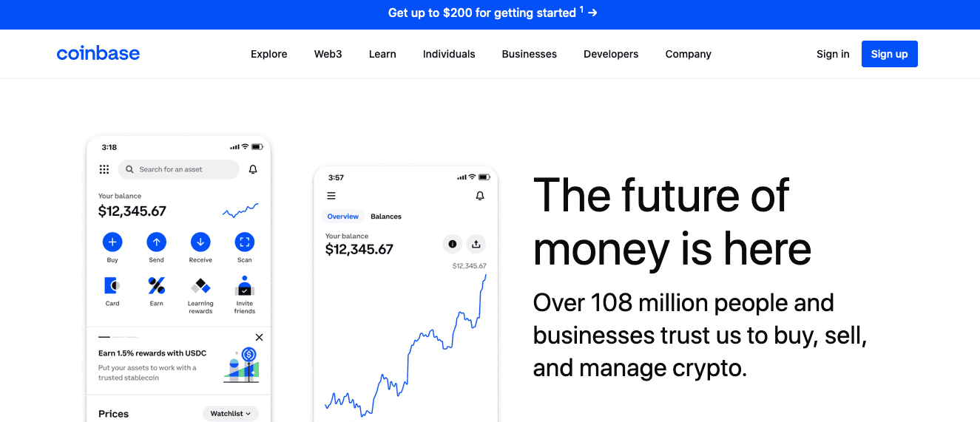Select the Receive down-arrow icon
The image size is (980, 422).
(x=200, y=242)
